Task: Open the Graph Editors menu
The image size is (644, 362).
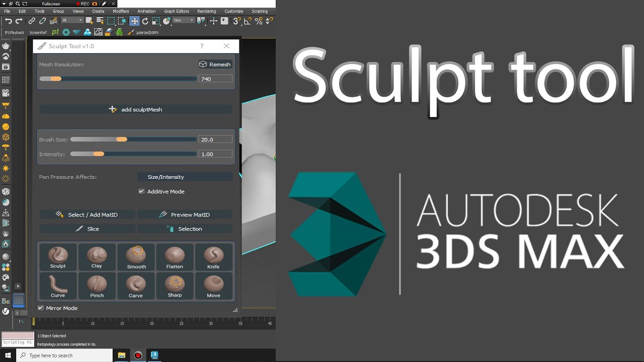Action: [x=177, y=11]
